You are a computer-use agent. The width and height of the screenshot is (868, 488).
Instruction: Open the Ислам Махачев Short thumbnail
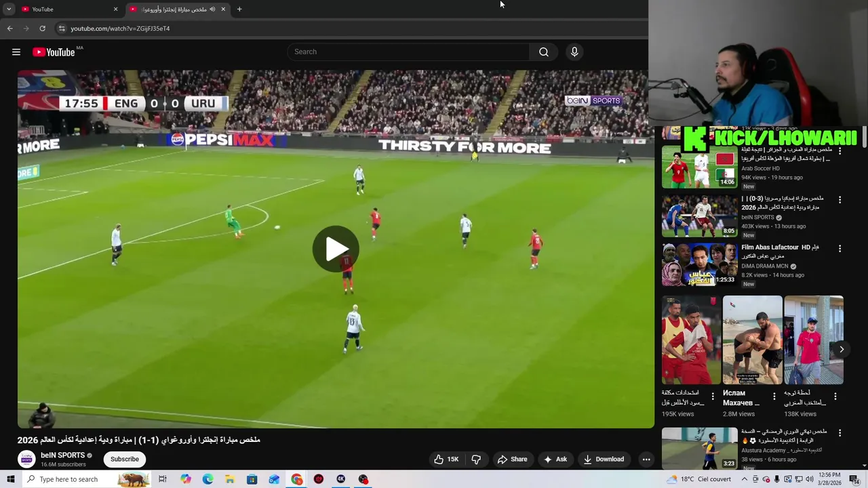[x=752, y=340]
